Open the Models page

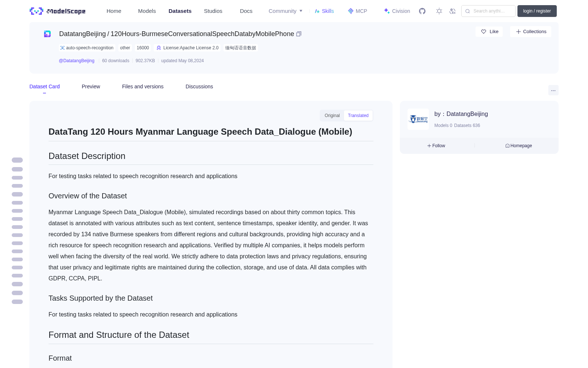(x=147, y=11)
